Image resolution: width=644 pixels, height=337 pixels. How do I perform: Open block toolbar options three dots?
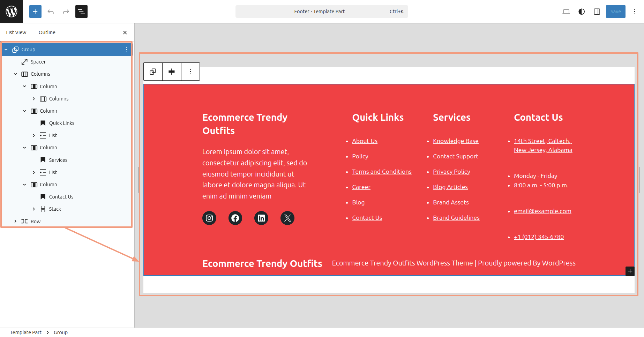click(190, 72)
